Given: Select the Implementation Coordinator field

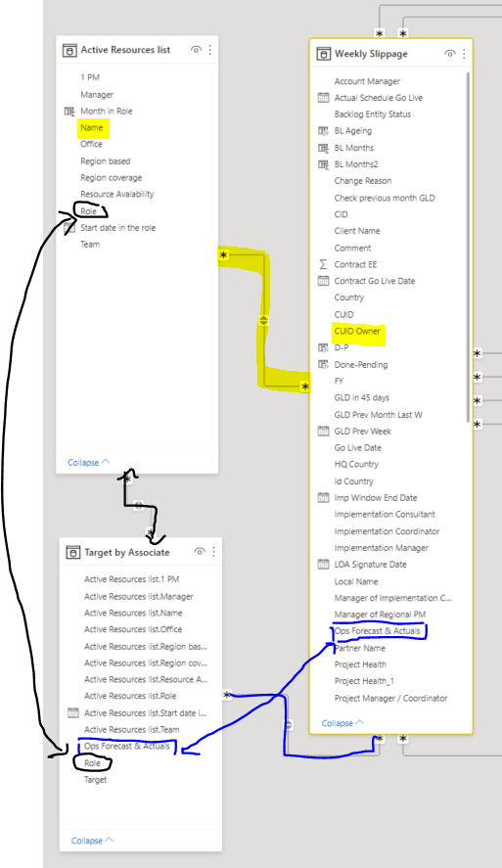Looking at the screenshot, I should (387, 531).
